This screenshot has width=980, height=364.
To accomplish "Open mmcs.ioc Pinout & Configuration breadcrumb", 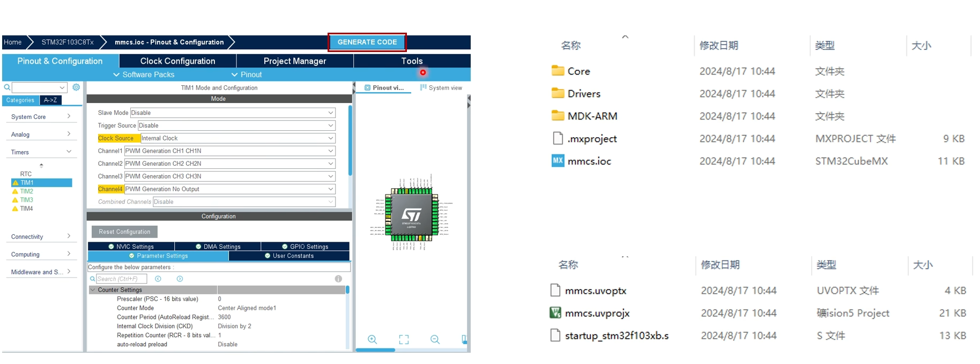I will coord(169,42).
